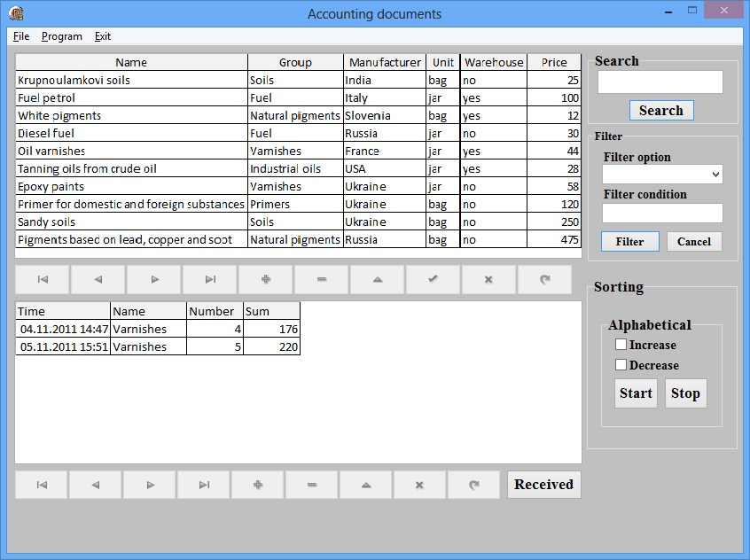Image resolution: width=750 pixels, height=560 pixels.
Task: Click refresh icon in upper navigator bar
Action: [544, 279]
